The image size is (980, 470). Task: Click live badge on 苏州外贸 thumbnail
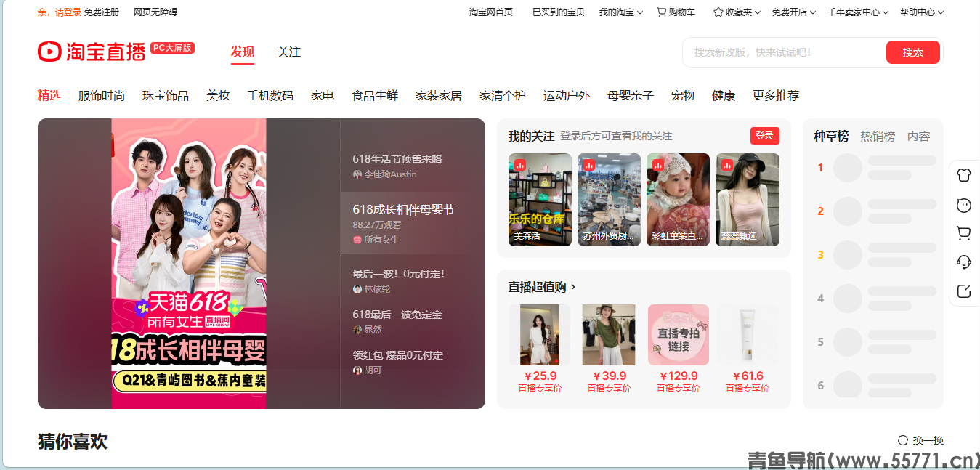tap(588, 165)
